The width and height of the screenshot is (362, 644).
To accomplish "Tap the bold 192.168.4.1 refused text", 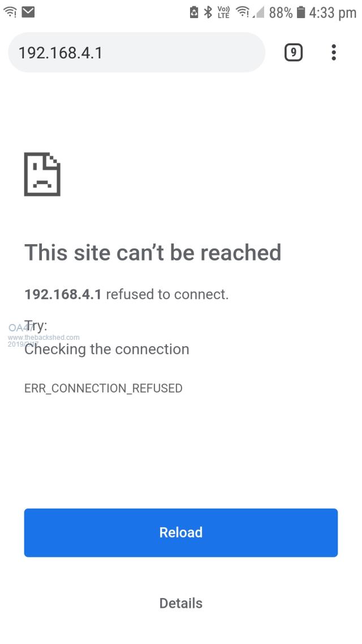I will pyautogui.click(x=63, y=294).
